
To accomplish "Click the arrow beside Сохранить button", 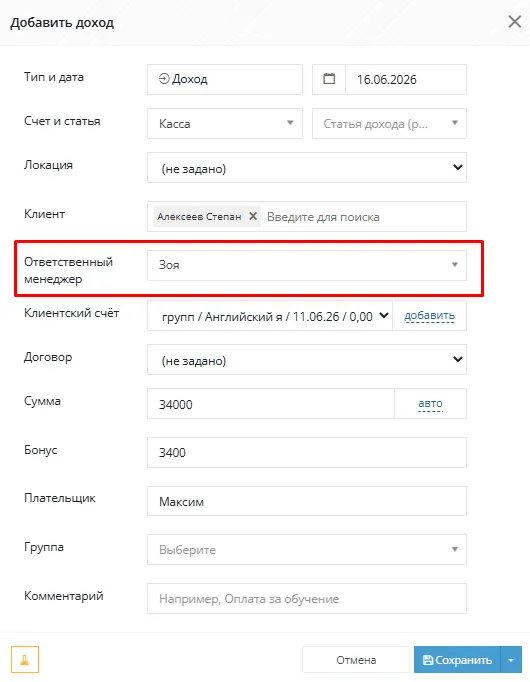I will (511, 660).
